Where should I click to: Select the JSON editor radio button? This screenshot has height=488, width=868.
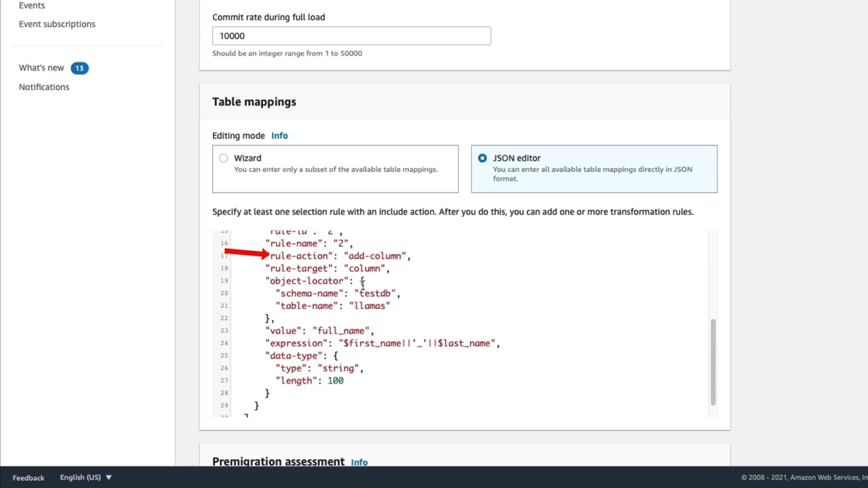pos(482,158)
